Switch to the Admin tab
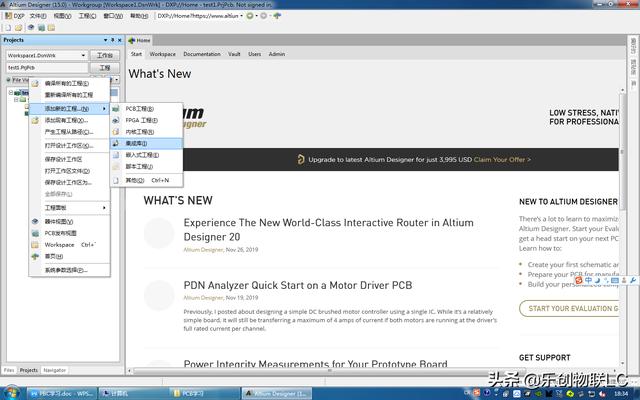 [277, 54]
